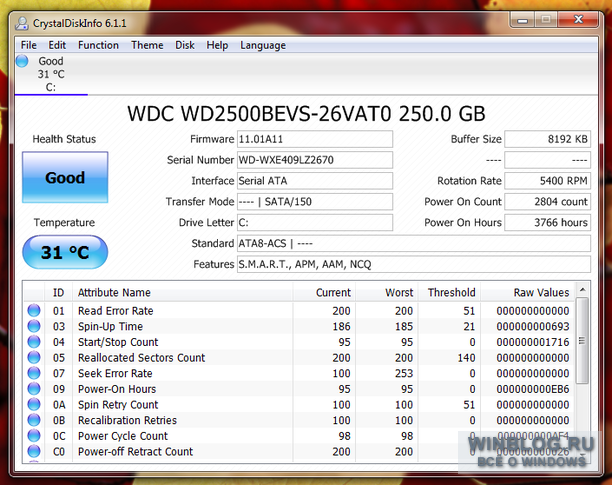The height and width of the screenshot is (485, 612).
Task: Click raw value 000000000EB6
Action: click(533, 389)
